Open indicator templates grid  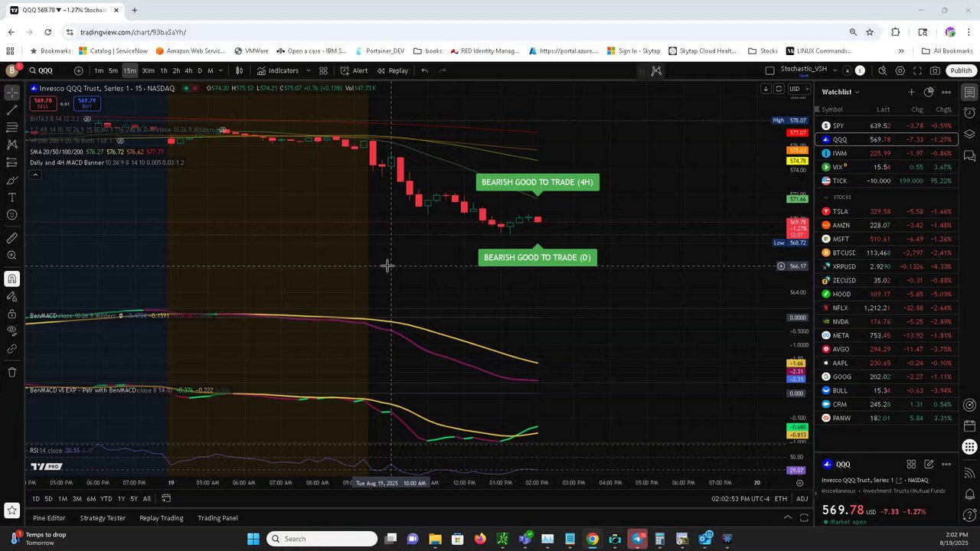[x=323, y=70]
